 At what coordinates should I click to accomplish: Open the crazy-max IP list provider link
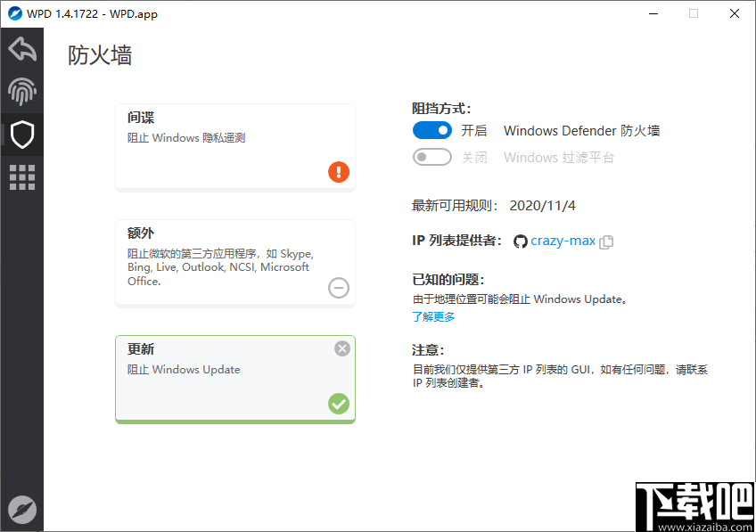coord(562,240)
